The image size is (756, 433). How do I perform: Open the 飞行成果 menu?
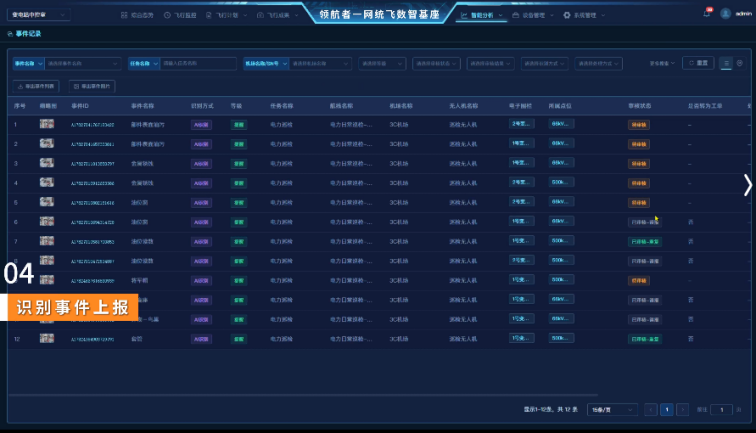277,15
